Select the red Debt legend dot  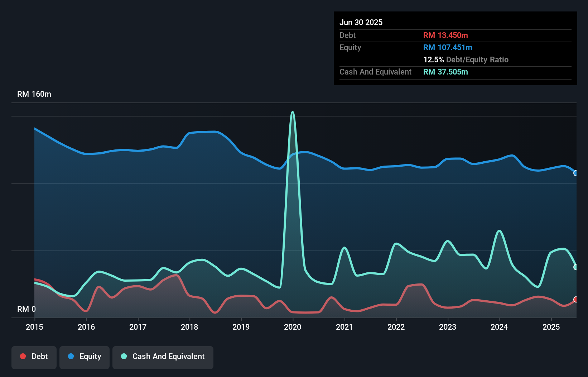tap(23, 356)
